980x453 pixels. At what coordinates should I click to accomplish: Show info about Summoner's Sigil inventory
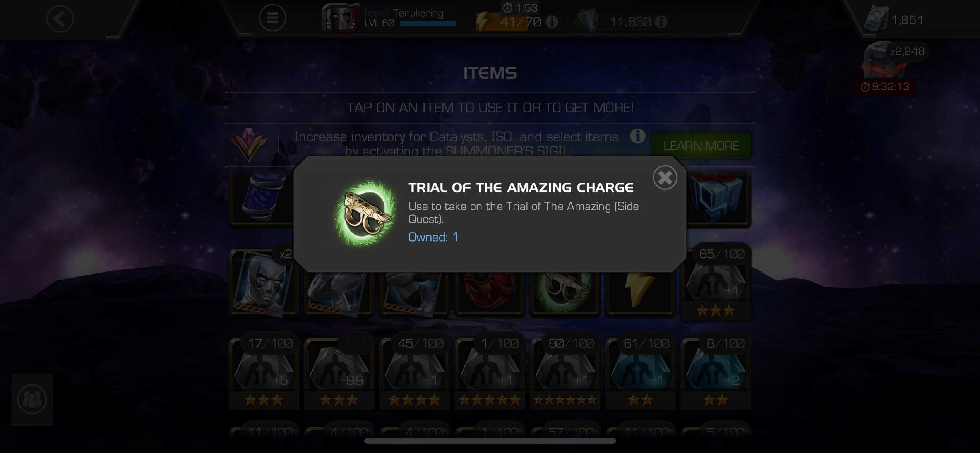click(637, 136)
